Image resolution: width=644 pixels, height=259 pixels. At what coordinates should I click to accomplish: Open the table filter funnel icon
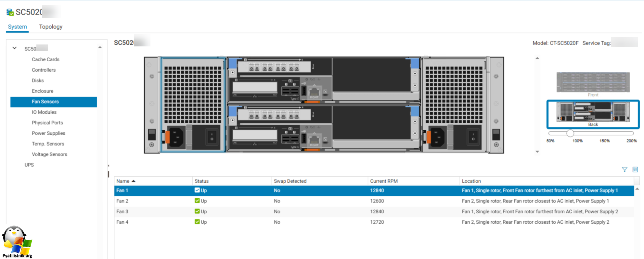[625, 169]
